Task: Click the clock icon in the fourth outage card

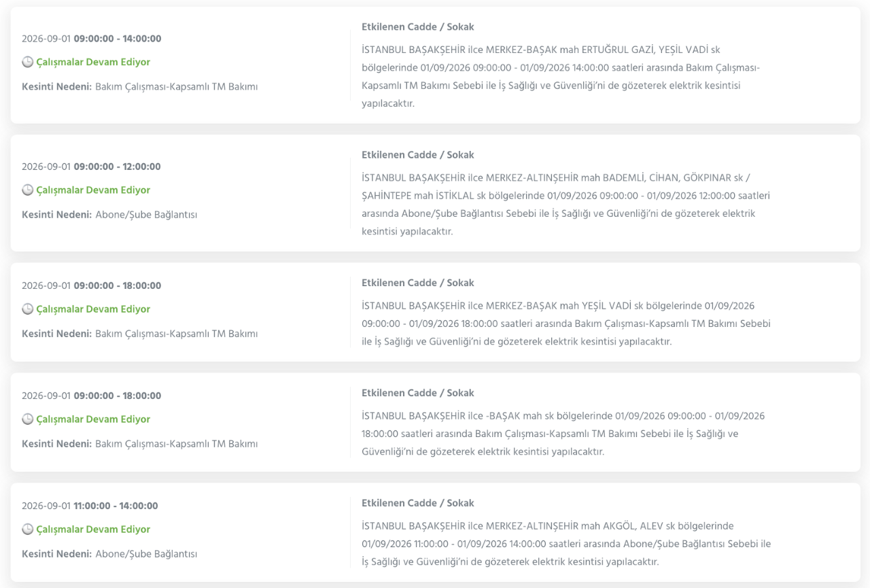Action: point(27,419)
